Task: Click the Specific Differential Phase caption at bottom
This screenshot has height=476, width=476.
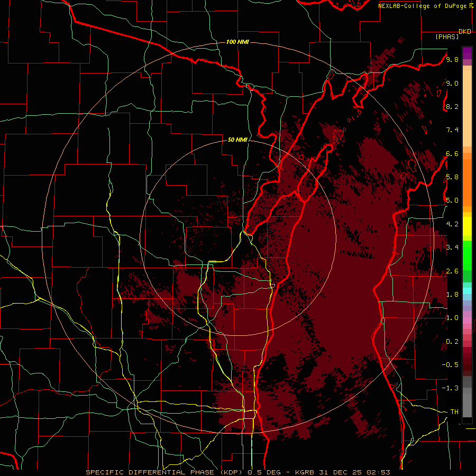Action: click(x=238, y=472)
